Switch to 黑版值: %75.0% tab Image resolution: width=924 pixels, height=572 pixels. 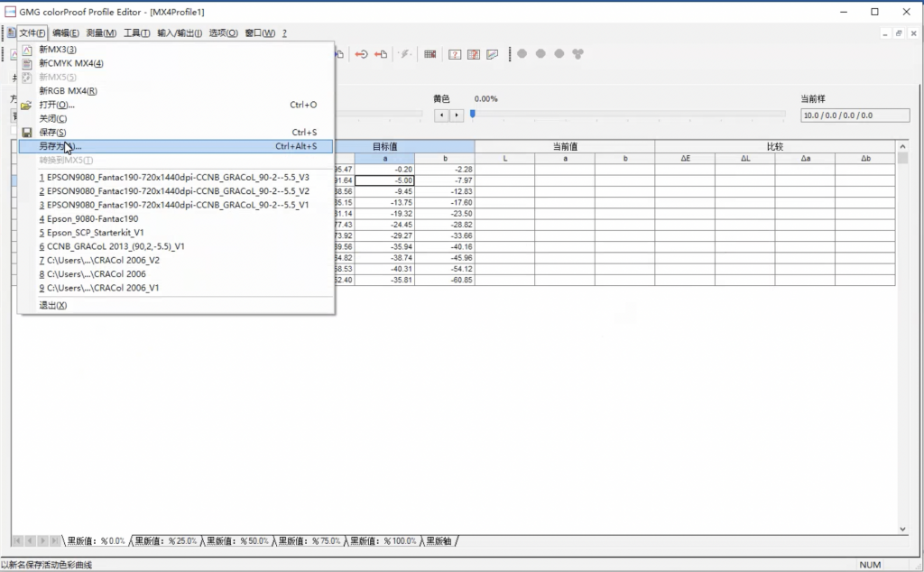310,540
